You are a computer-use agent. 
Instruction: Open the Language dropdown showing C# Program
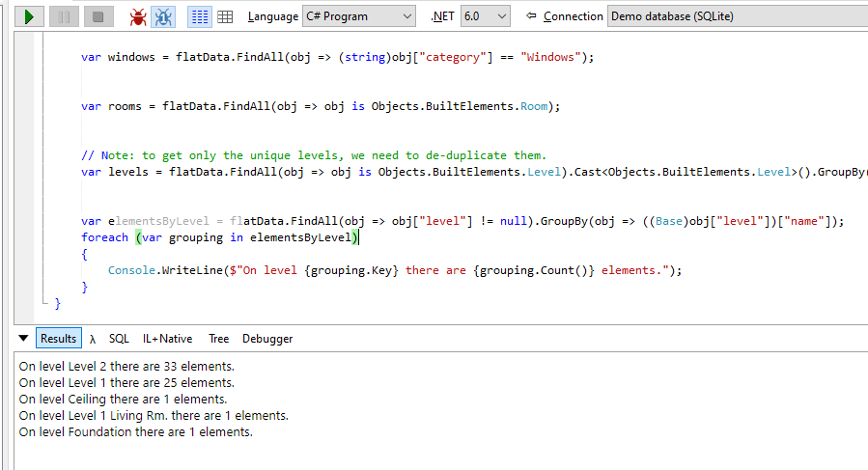click(358, 16)
